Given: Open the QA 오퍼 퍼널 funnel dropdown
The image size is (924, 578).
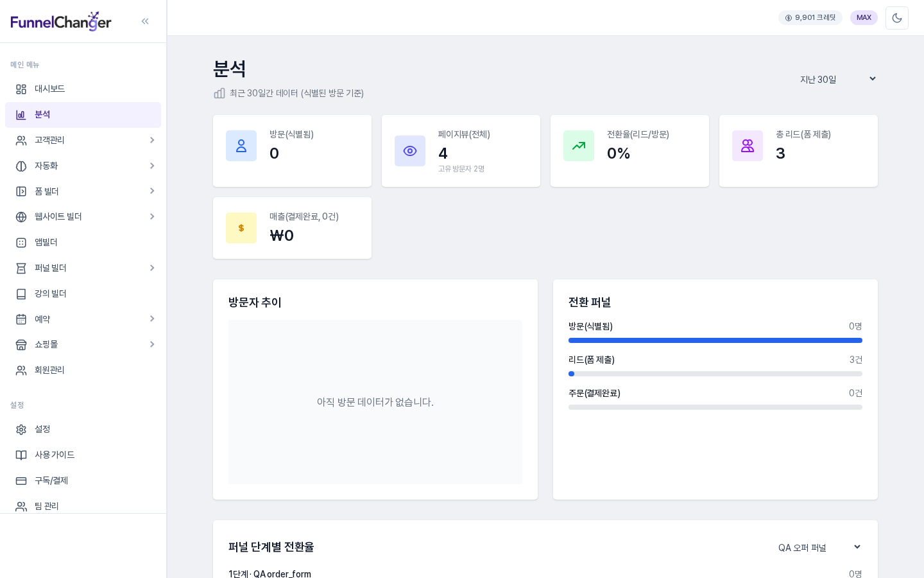Looking at the screenshot, I should [819, 547].
